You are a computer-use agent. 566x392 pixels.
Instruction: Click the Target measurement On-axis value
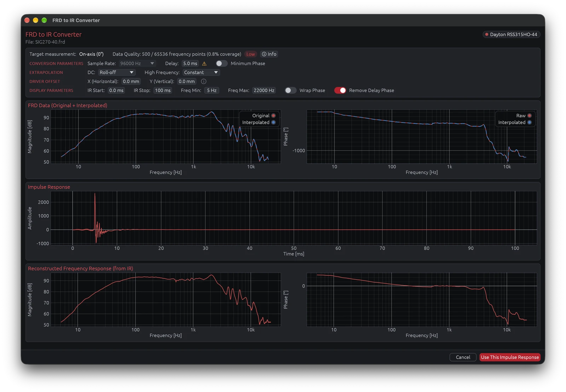click(91, 54)
